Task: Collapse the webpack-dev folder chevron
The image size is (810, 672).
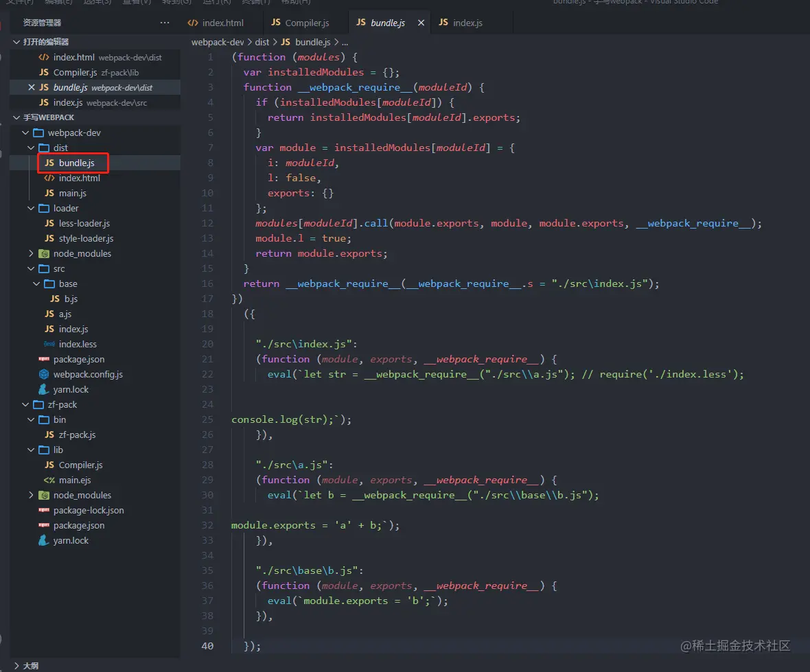Action: (25, 132)
